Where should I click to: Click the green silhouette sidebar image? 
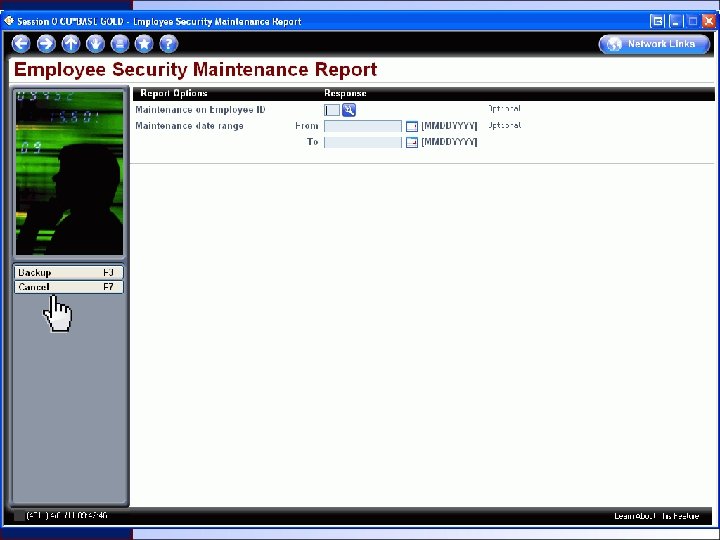[x=69, y=173]
